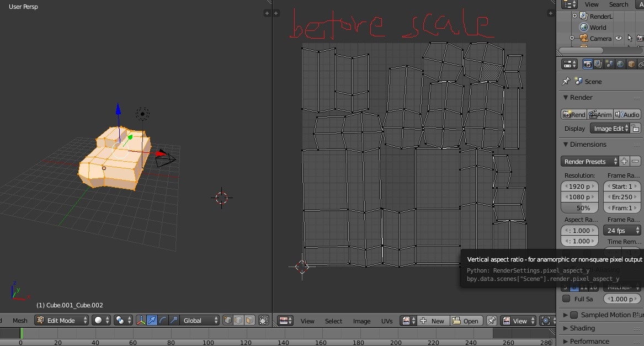Click the Render Layers properties tab icon
The width and height of the screenshot is (644, 346).
(598, 65)
